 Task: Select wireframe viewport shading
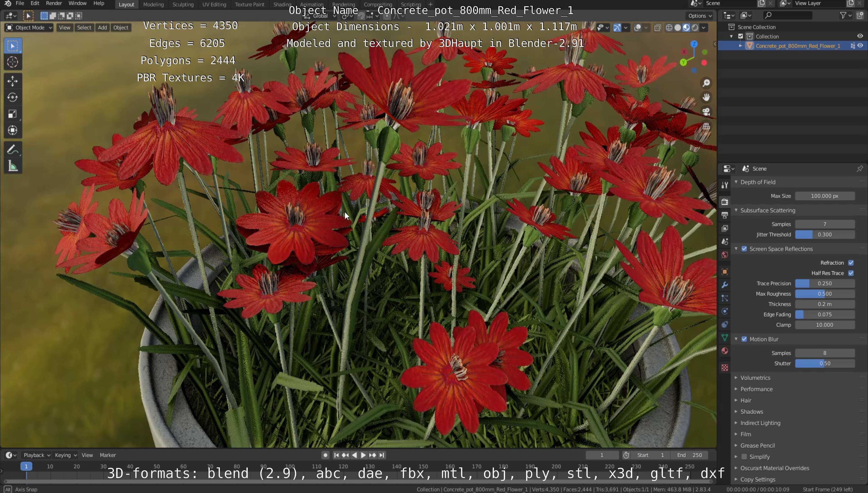point(669,28)
